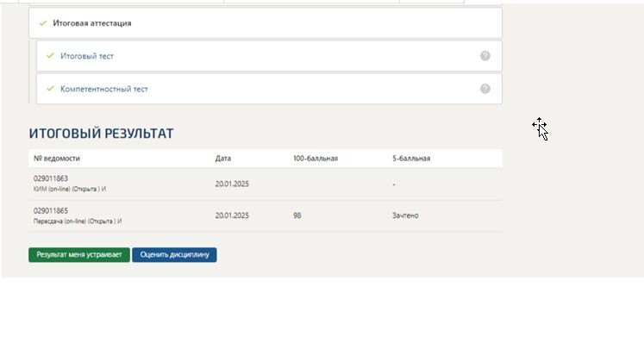Click the Дата column header
Viewport: 644px width, 337px height.
[223, 159]
